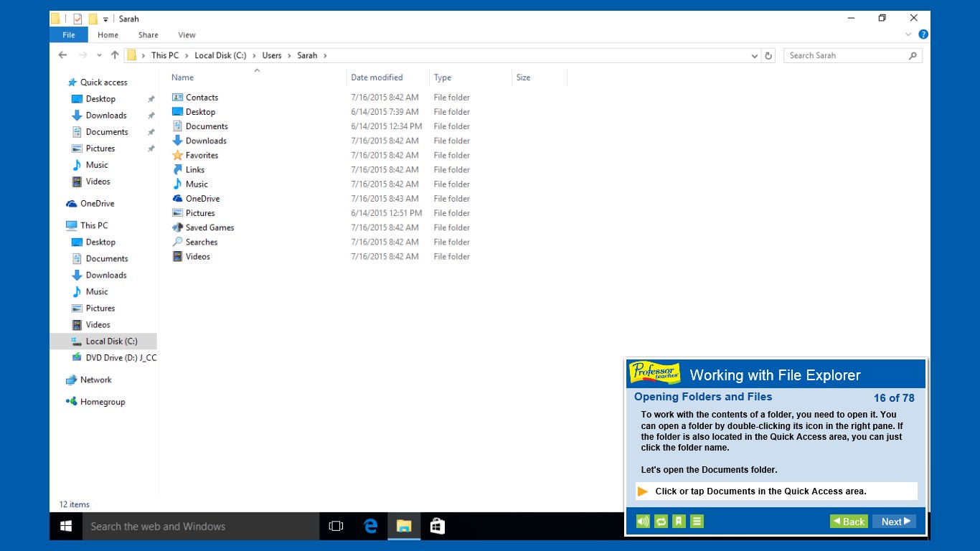Viewport: 980px width, 551px height.
Task: Click the Refresh icon beside the address bar
Action: click(x=769, y=55)
